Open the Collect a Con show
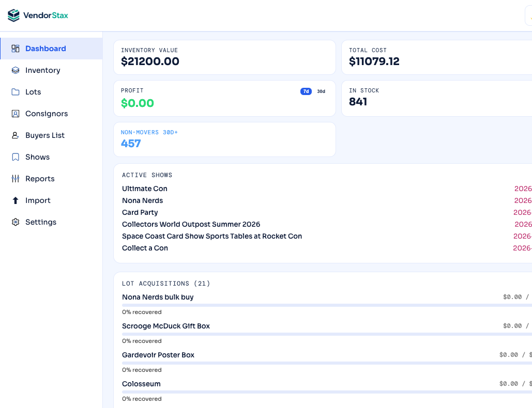 (145, 248)
